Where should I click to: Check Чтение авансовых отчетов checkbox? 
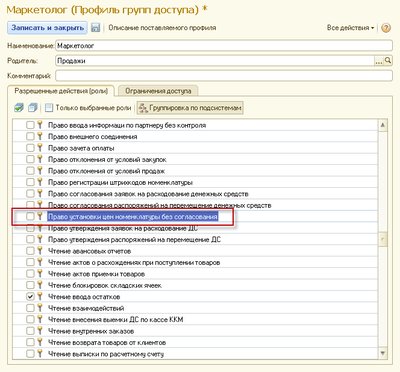[x=30, y=251]
